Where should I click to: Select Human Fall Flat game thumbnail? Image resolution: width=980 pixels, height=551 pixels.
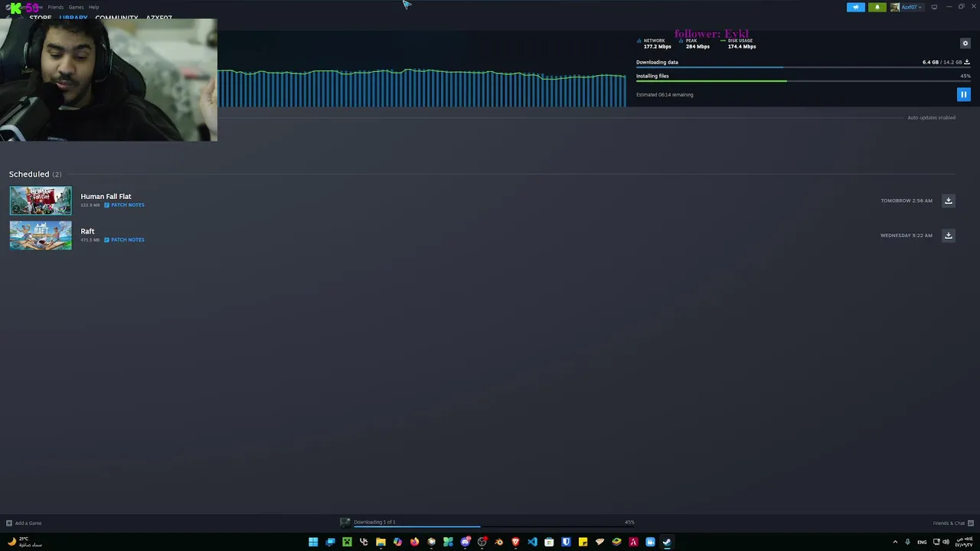41,201
